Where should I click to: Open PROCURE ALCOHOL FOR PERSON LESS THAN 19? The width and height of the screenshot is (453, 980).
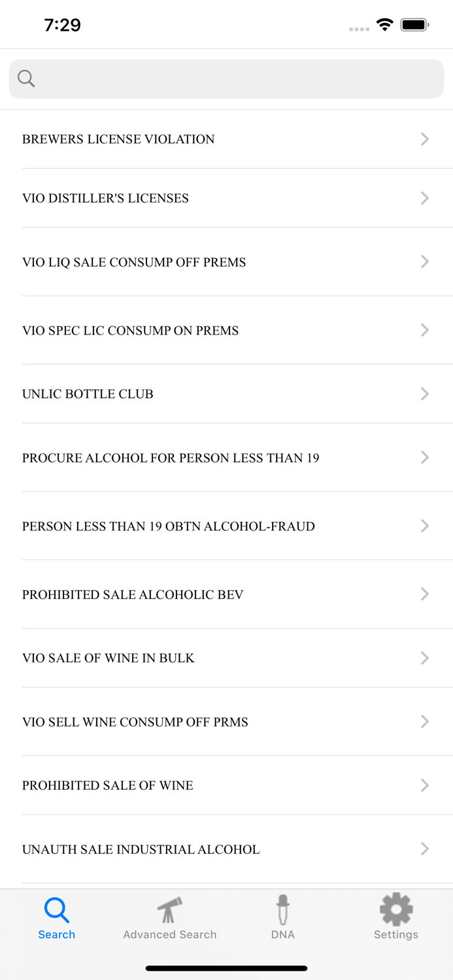click(x=171, y=458)
